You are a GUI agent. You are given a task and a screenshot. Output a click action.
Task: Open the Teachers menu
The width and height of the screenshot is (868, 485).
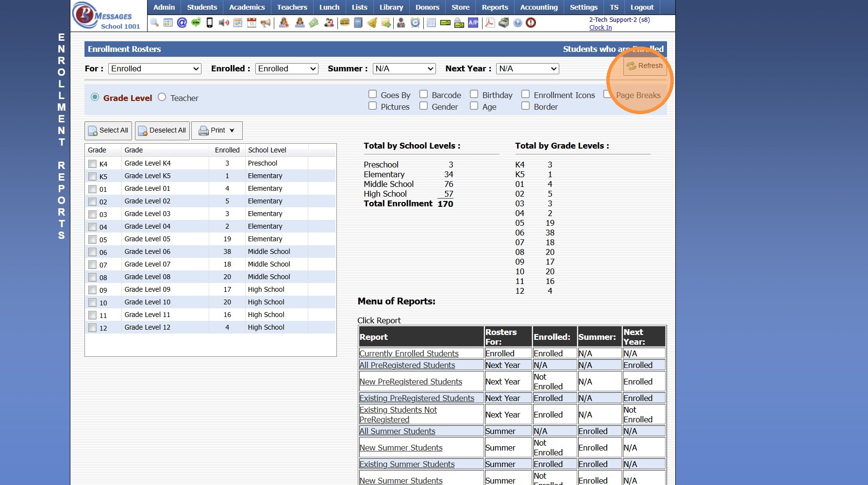point(292,7)
